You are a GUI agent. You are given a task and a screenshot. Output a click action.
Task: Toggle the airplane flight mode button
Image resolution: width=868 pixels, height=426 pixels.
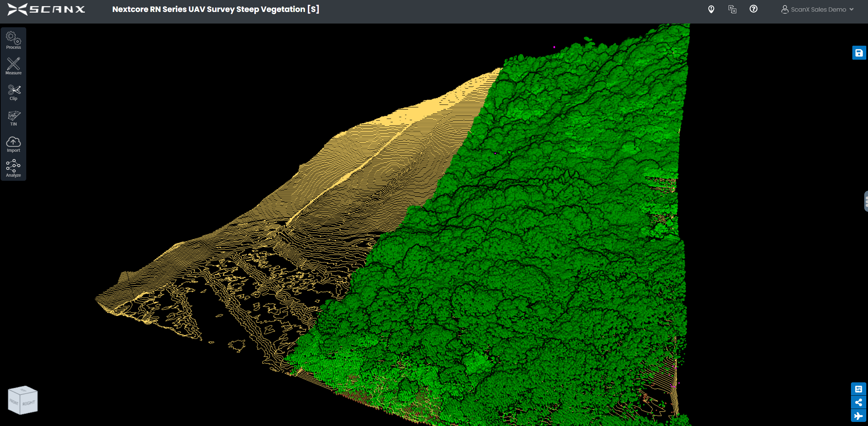pyautogui.click(x=858, y=416)
